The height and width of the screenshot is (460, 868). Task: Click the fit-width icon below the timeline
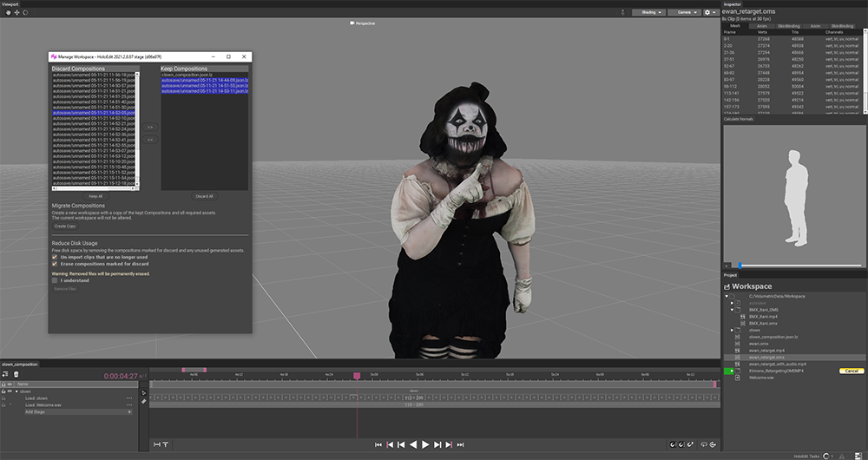(x=156, y=444)
